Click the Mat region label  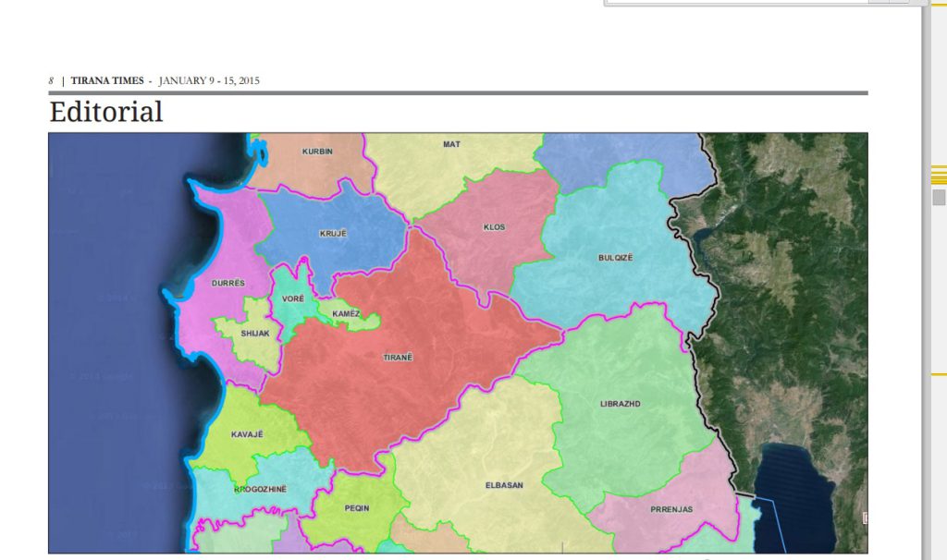(x=451, y=144)
